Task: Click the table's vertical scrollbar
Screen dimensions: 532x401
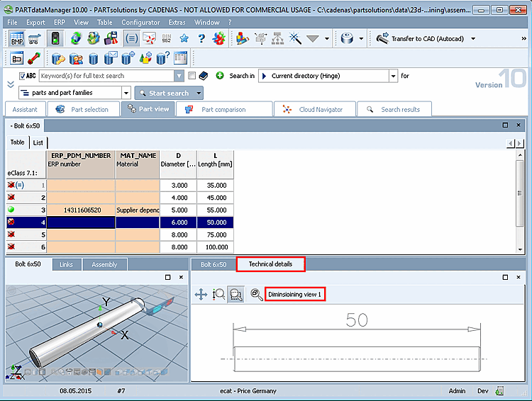Action: 520,191
